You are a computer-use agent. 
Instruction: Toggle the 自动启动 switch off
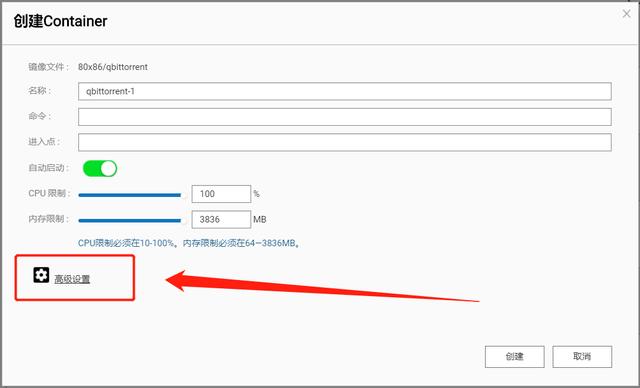coord(100,169)
